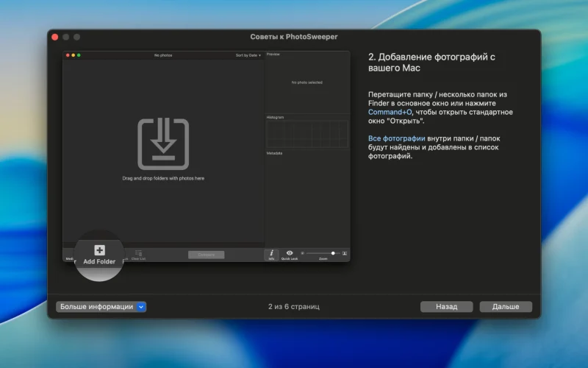Click the Quick Look eye icon in the illustration
The width and height of the screenshot is (588, 368).
point(290,253)
